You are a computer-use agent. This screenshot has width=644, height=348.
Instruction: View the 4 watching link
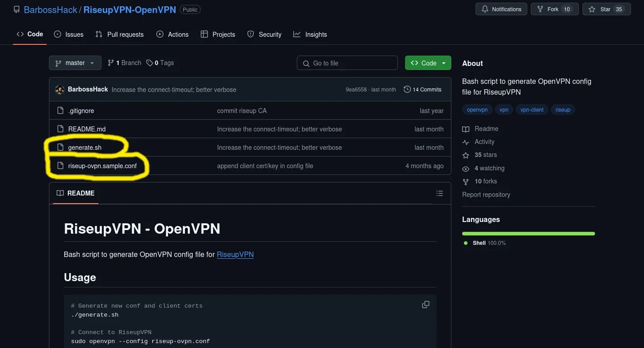pyautogui.click(x=484, y=168)
